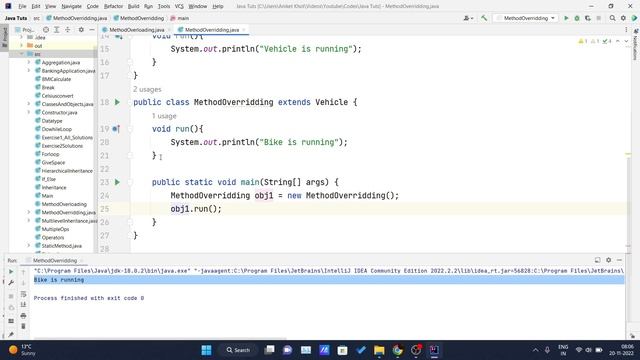Hide the Project tool window
The image size is (640, 360).
[x=92, y=30]
